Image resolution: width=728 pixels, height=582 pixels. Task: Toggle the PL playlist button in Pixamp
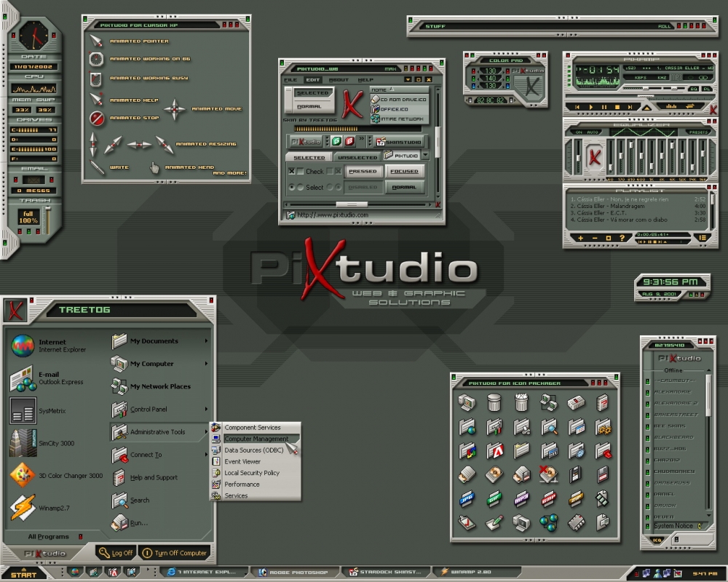(x=707, y=89)
